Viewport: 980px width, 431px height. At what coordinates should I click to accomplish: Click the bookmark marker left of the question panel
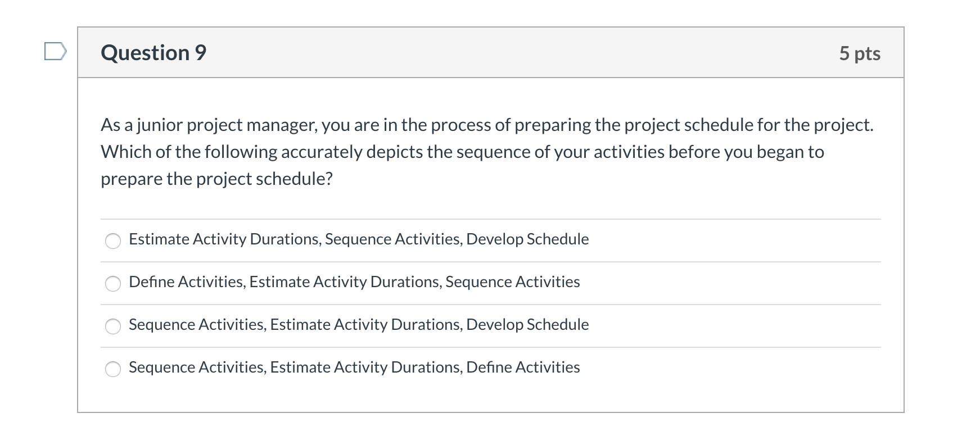click(54, 52)
